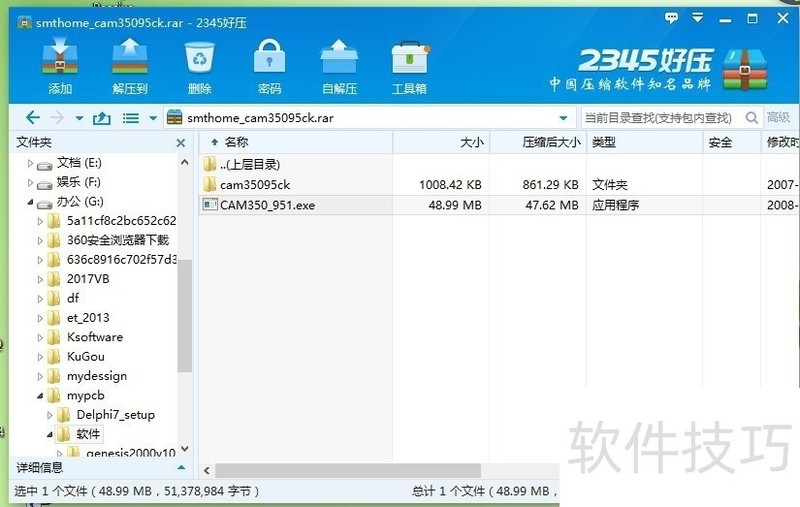This screenshot has height=507, width=800.
Task: Click the CAM350_951.exe application icon
Action: (x=210, y=205)
